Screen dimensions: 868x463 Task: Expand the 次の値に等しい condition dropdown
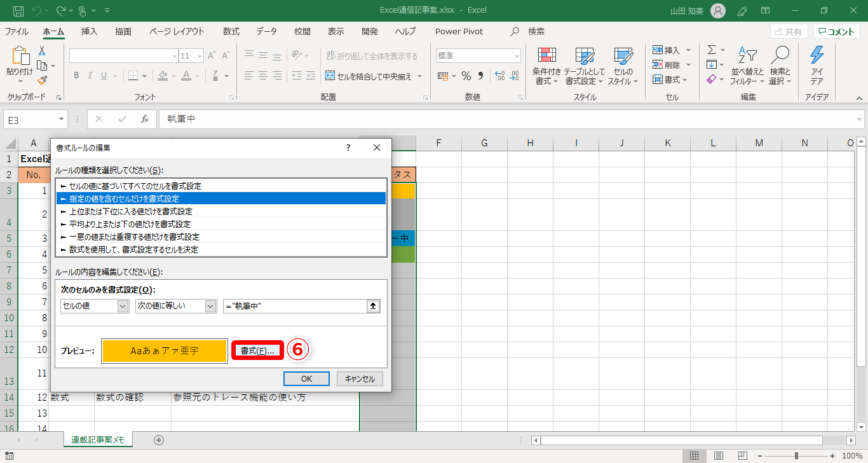coord(211,306)
